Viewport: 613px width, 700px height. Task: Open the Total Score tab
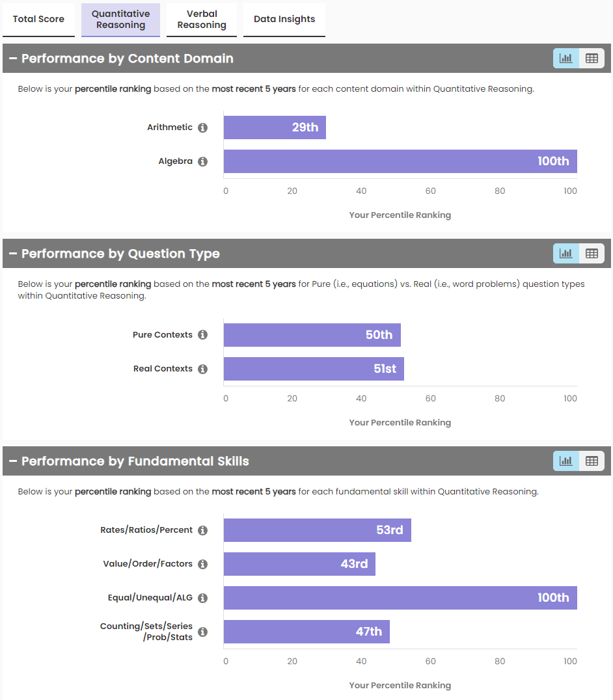(38, 20)
